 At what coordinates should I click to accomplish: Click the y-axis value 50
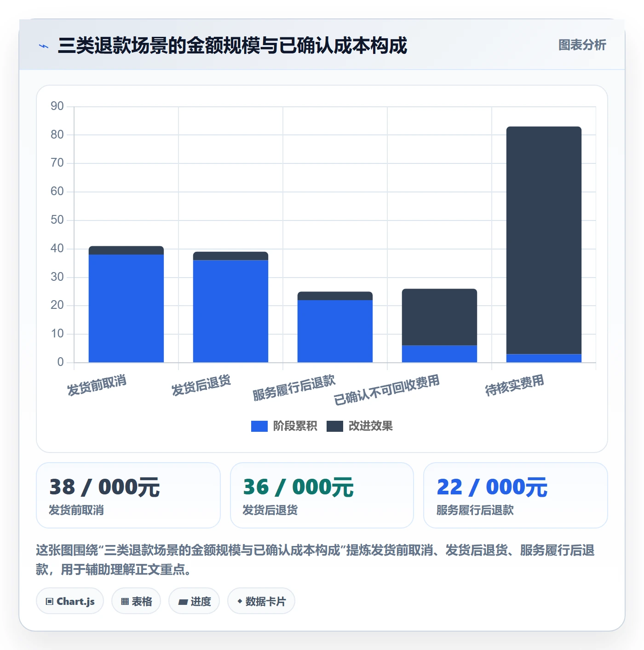[57, 220]
